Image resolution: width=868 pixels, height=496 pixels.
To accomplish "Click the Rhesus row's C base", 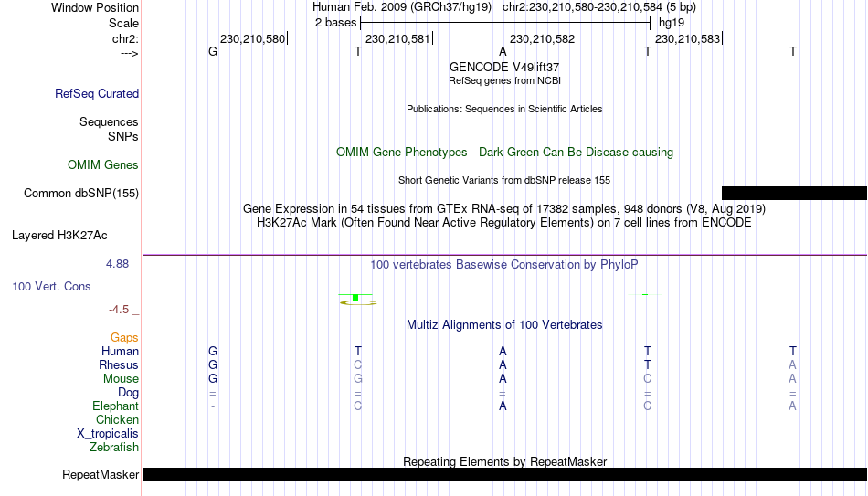I will 357,365.
